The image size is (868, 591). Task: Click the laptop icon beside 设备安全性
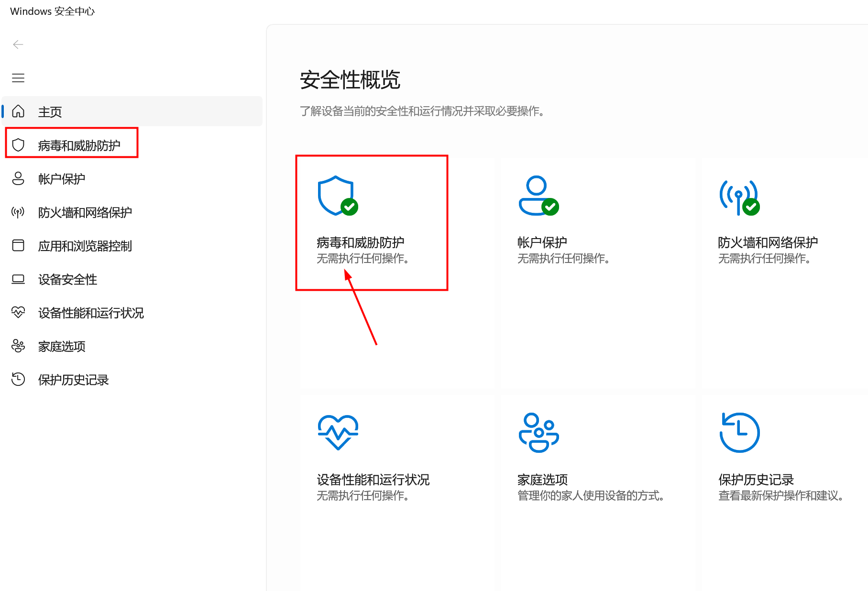(x=18, y=279)
